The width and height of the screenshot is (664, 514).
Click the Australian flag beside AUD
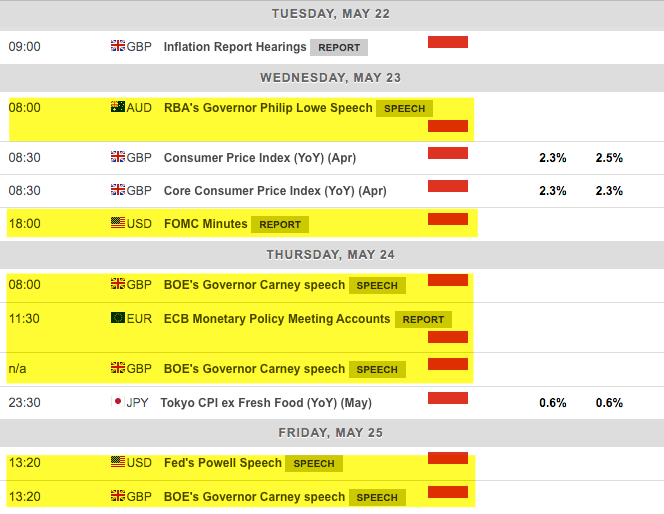pos(117,107)
